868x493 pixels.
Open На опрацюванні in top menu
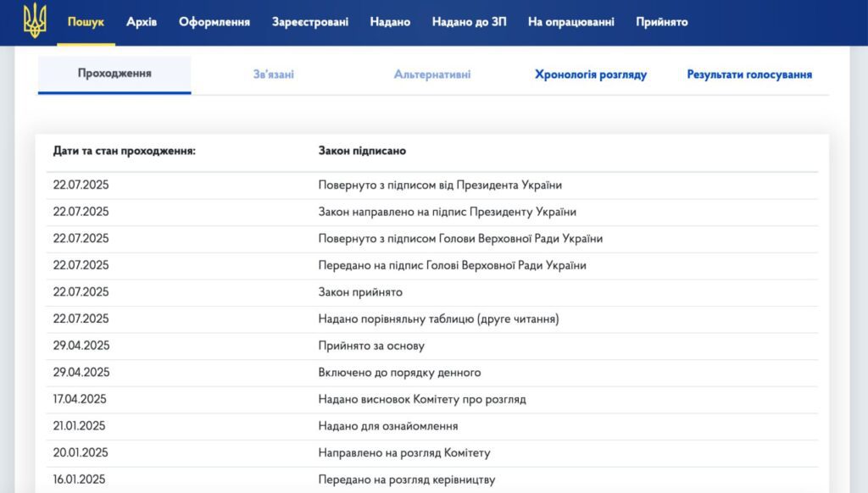point(570,22)
